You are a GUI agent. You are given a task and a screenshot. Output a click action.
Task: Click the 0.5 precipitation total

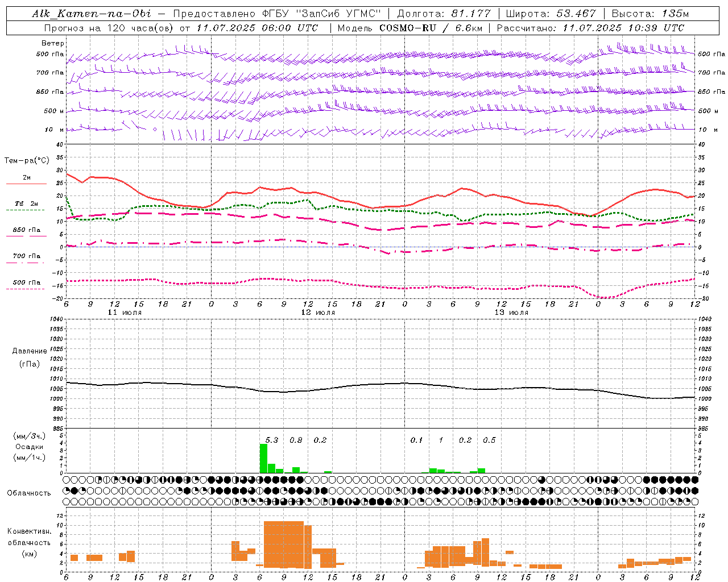(489, 440)
